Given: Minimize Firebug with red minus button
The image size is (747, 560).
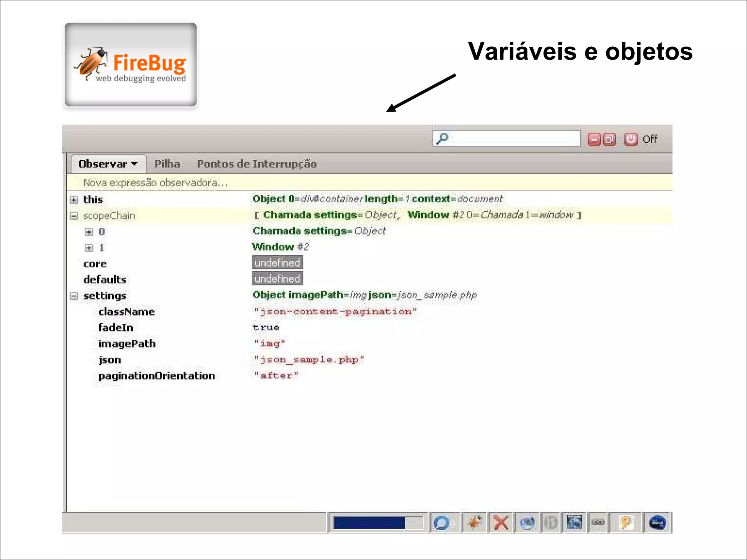Looking at the screenshot, I should pyautogui.click(x=594, y=139).
